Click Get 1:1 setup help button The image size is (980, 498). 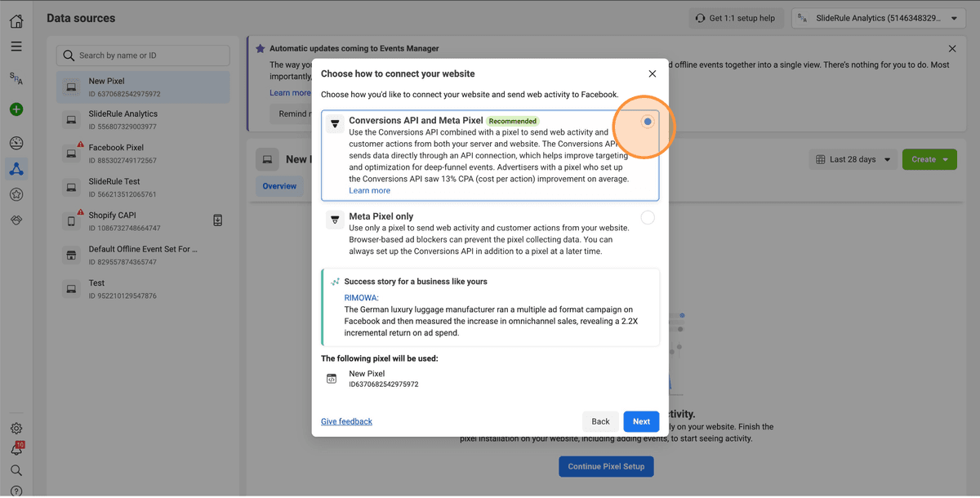pos(736,18)
